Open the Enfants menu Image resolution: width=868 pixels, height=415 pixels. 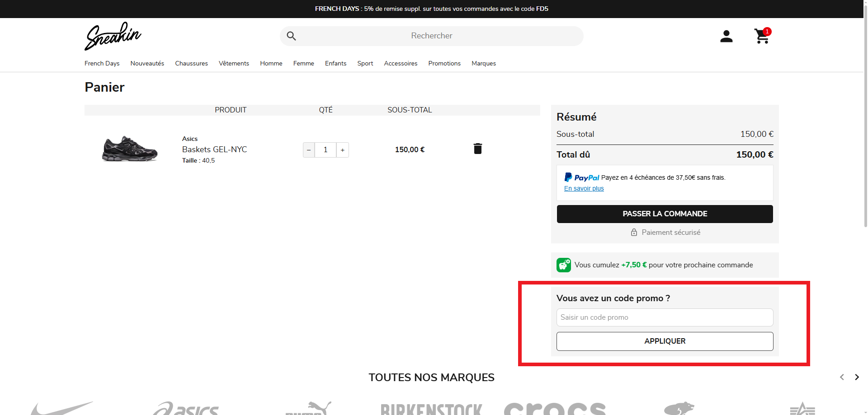(336, 63)
